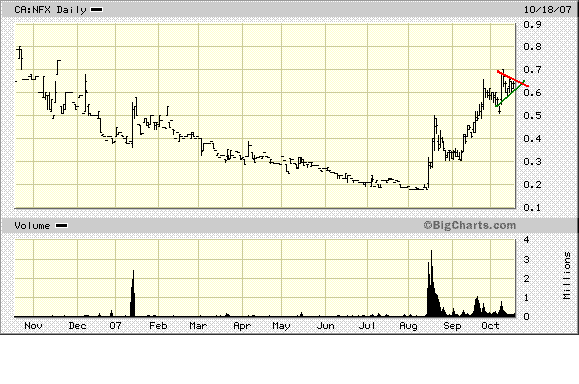Click the Millions volume axis label
579x384 pixels.
pyautogui.click(x=567, y=275)
